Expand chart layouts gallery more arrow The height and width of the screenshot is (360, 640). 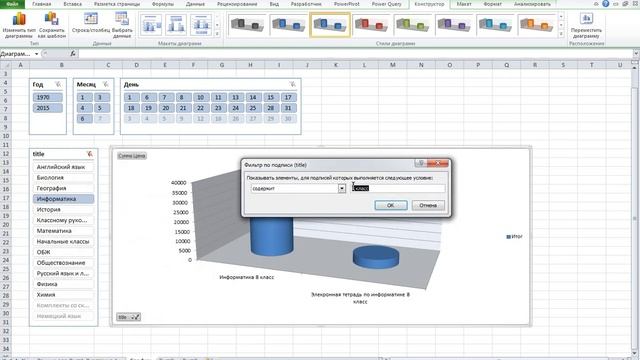coord(217,34)
